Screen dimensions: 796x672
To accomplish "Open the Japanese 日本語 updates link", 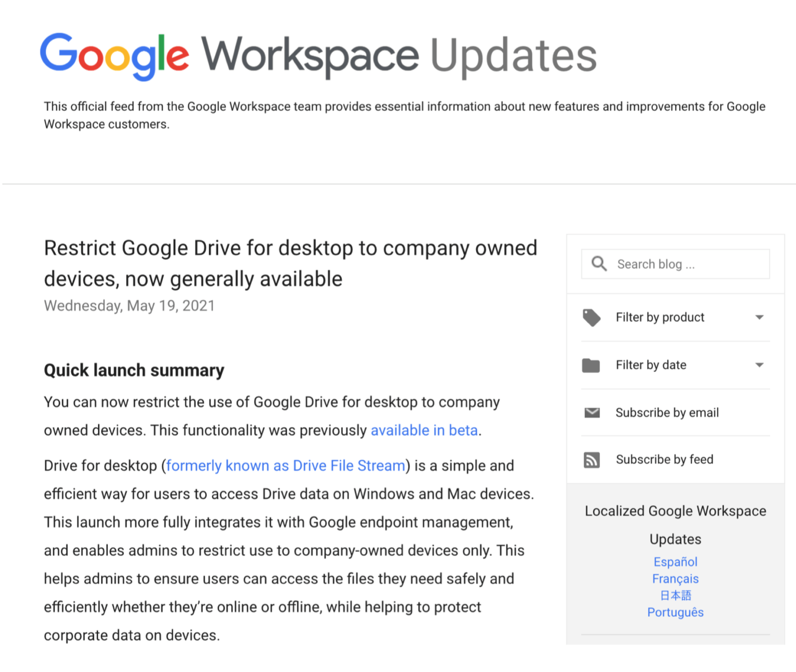I will click(x=675, y=596).
